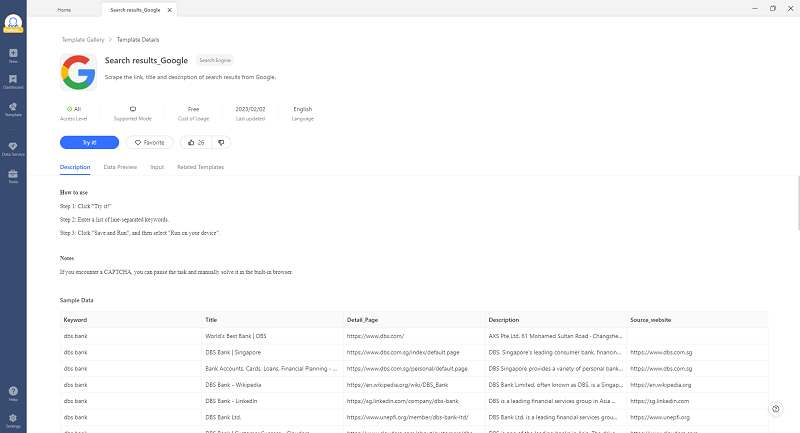Click the Supported Mode monitor icon
This screenshot has width=800, height=433.
point(133,109)
